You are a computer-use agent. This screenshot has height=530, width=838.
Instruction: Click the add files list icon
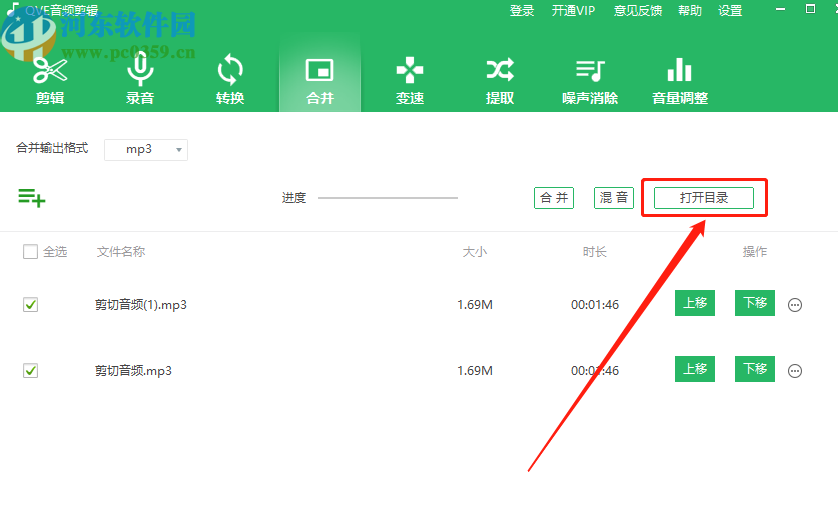tap(32, 198)
